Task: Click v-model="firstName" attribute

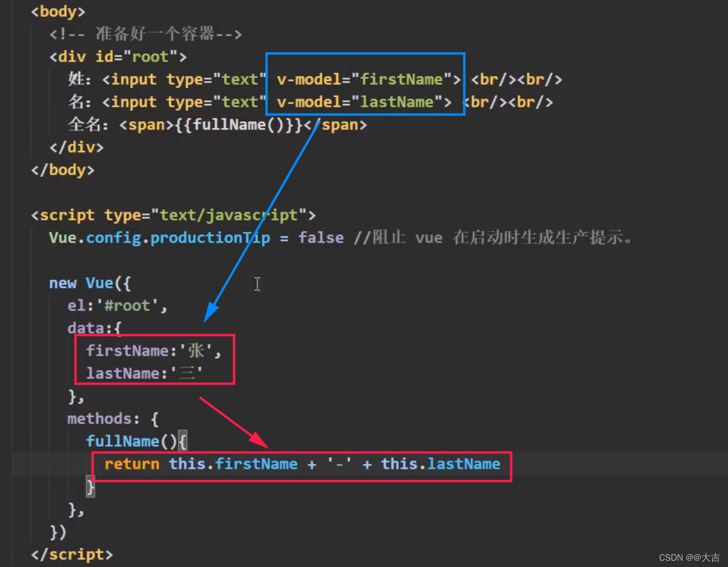Action: click(x=364, y=79)
